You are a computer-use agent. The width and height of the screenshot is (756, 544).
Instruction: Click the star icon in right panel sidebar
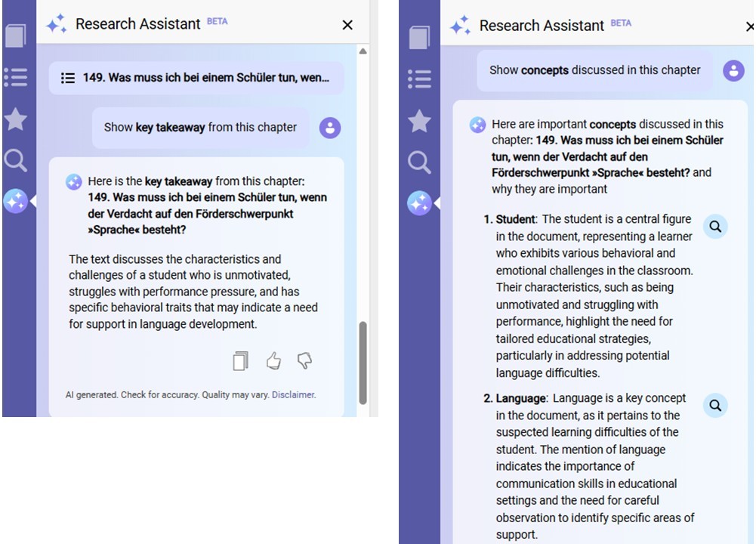[x=419, y=121]
